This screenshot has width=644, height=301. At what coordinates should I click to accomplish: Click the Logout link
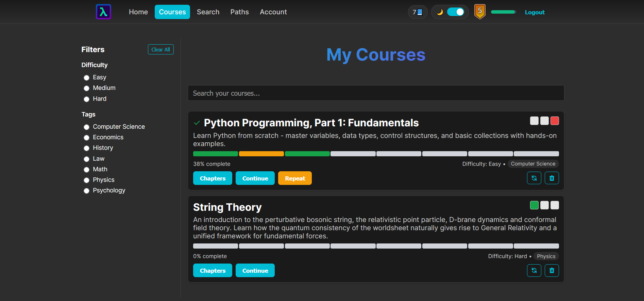click(x=535, y=12)
